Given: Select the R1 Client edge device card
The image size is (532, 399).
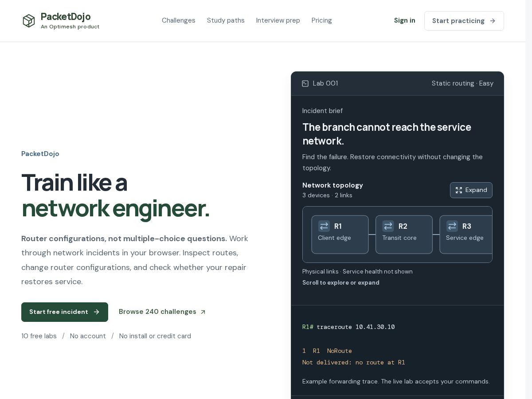Looking at the screenshot, I should pos(340,235).
